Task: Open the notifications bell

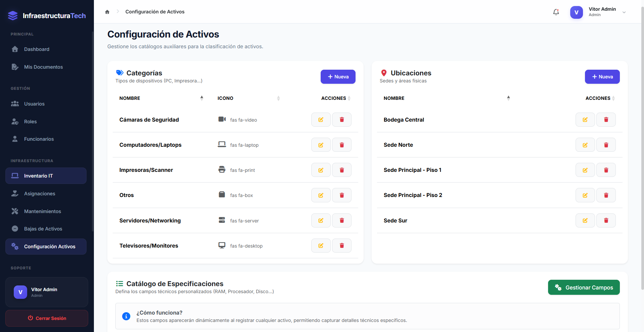Action: click(556, 12)
